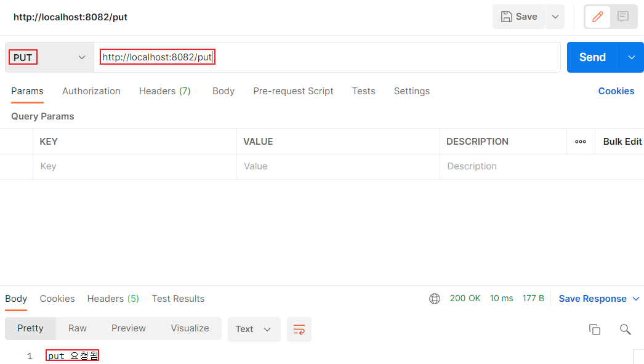Click the request URL input field

tap(327, 57)
